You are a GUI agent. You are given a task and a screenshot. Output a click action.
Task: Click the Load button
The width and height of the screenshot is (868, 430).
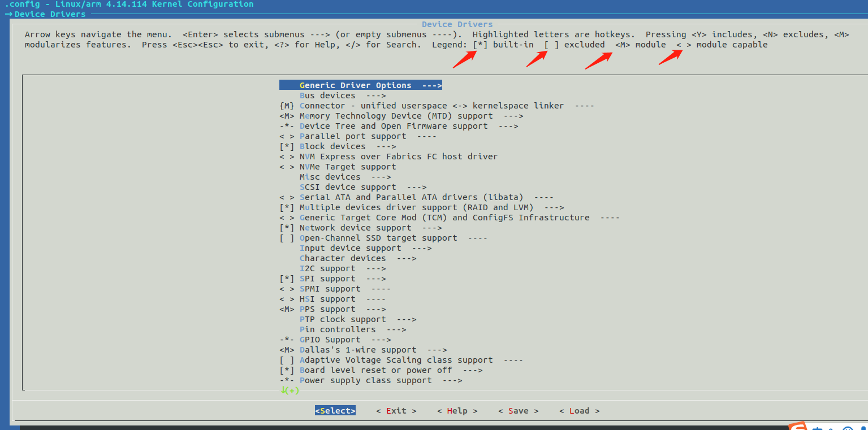point(580,411)
